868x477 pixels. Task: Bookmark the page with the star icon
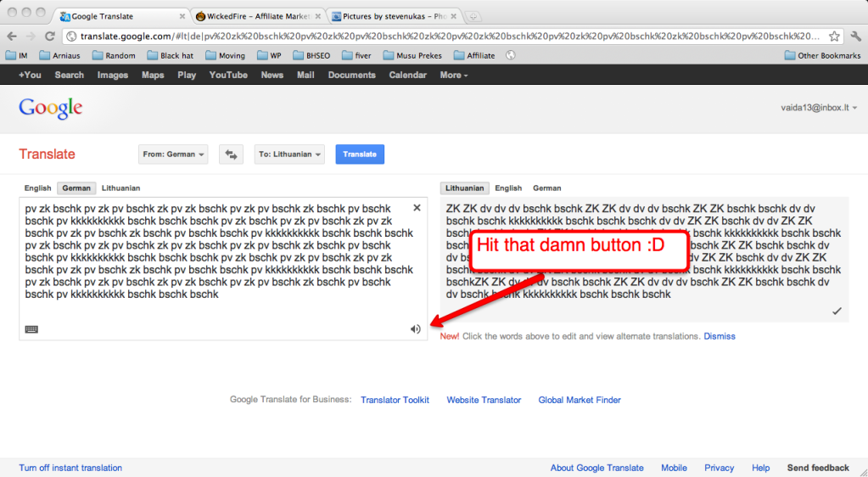834,36
